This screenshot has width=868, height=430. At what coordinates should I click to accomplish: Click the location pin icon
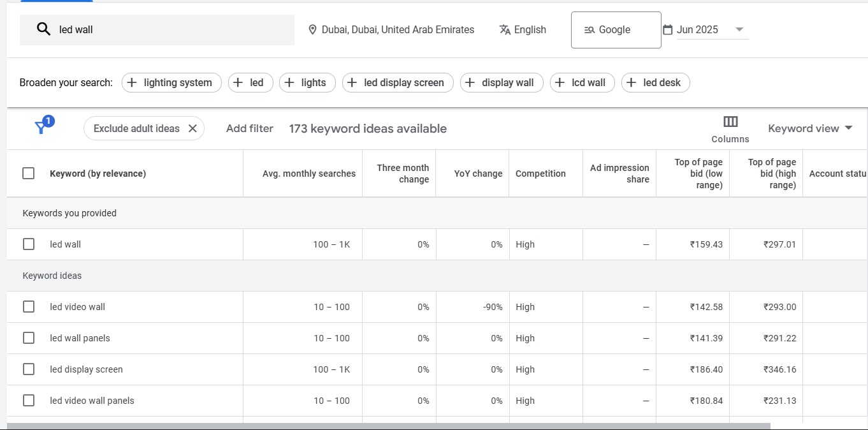coord(312,29)
